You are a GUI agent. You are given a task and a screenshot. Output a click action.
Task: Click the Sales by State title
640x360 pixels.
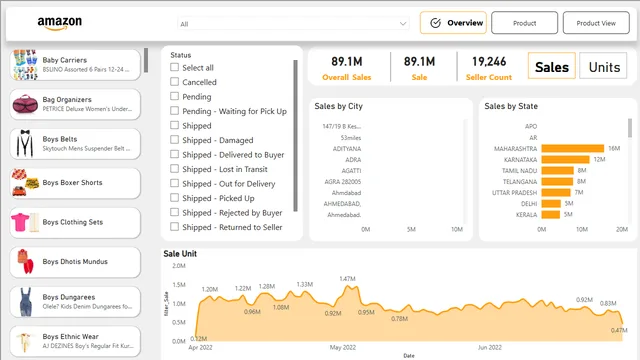click(x=511, y=106)
